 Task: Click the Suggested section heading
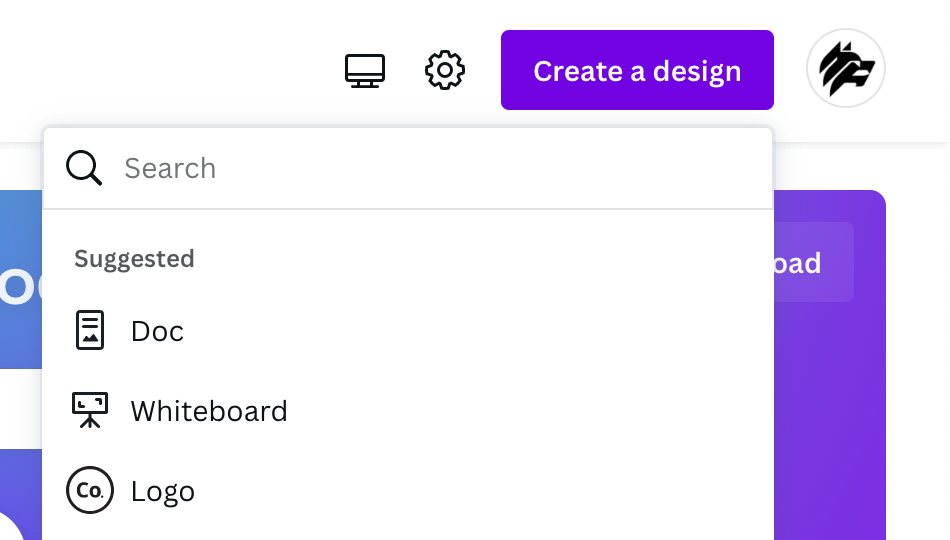[x=134, y=259]
